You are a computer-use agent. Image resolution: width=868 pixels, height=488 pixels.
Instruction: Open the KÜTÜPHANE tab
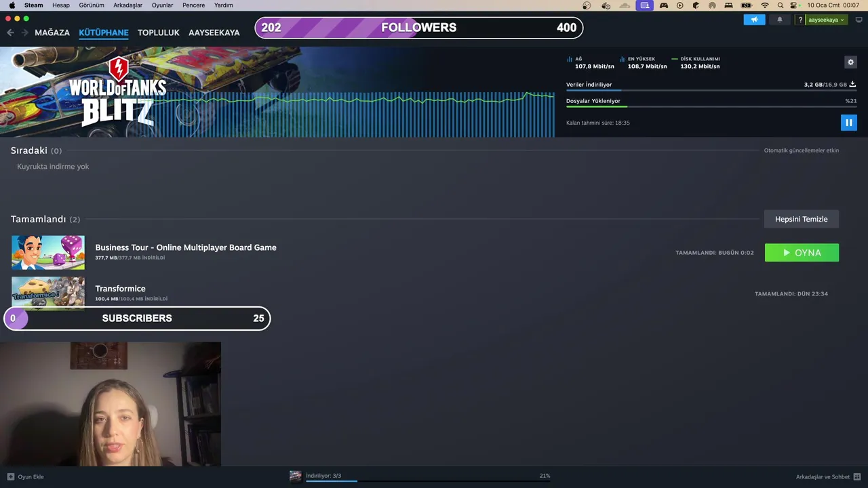pos(104,33)
